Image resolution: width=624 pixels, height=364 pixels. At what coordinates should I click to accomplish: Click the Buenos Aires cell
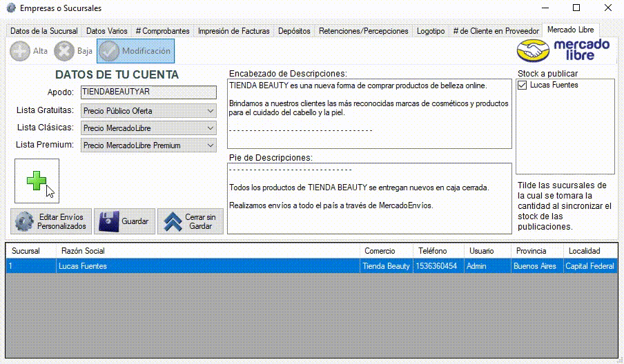(537, 266)
